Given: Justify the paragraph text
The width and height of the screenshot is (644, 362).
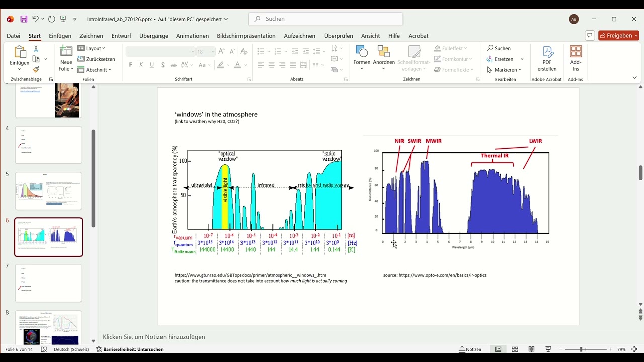Looking at the screenshot, I should tap(293, 65).
